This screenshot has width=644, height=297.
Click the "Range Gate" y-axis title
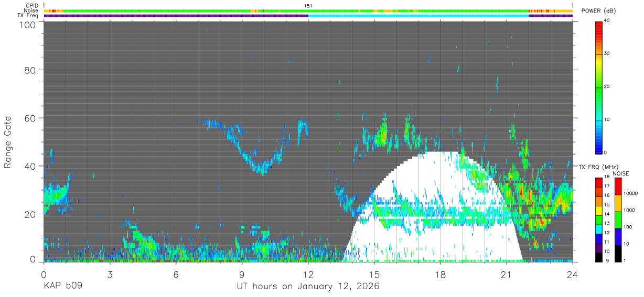pyautogui.click(x=8, y=142)
